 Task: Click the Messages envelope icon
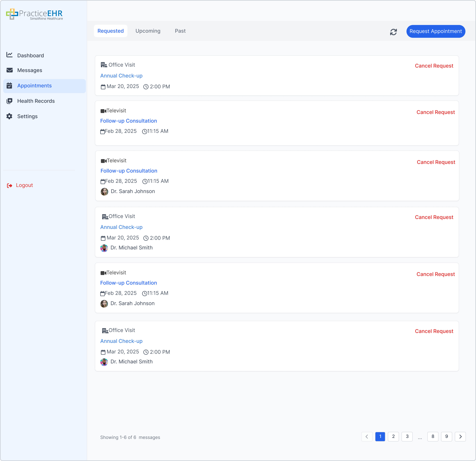coord(9,70)
